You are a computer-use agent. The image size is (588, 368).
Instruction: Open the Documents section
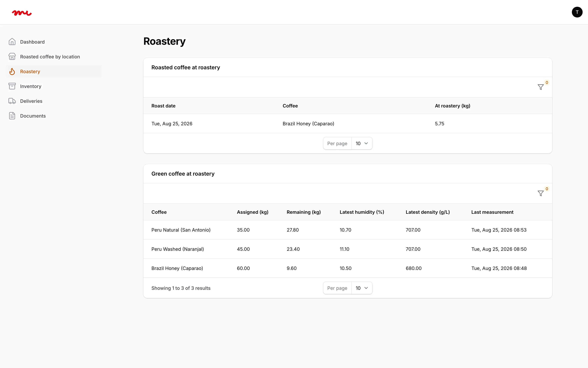pos(54,116)
